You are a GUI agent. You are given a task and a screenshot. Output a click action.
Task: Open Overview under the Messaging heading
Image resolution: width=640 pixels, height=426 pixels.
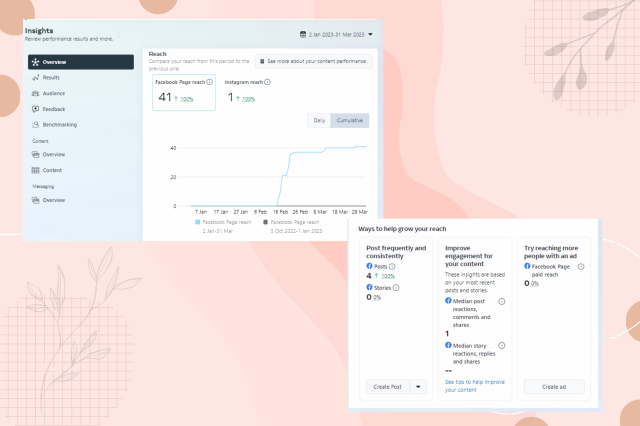pyautogui.click(x=53, y=200)
